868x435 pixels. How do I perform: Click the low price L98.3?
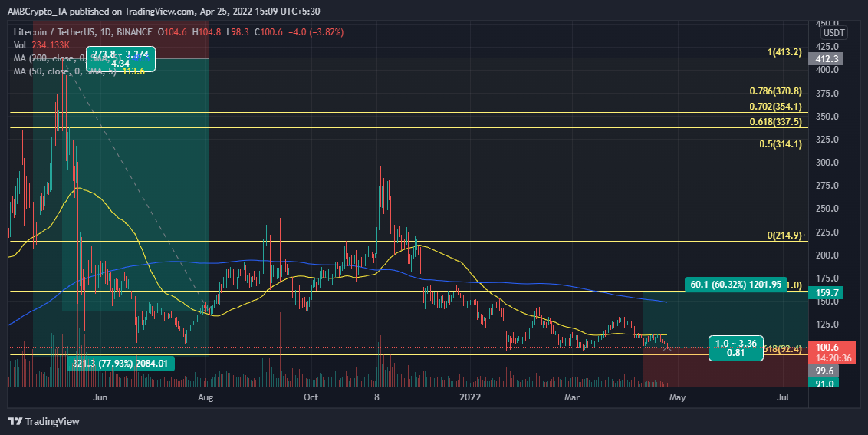tap(238, 32)
